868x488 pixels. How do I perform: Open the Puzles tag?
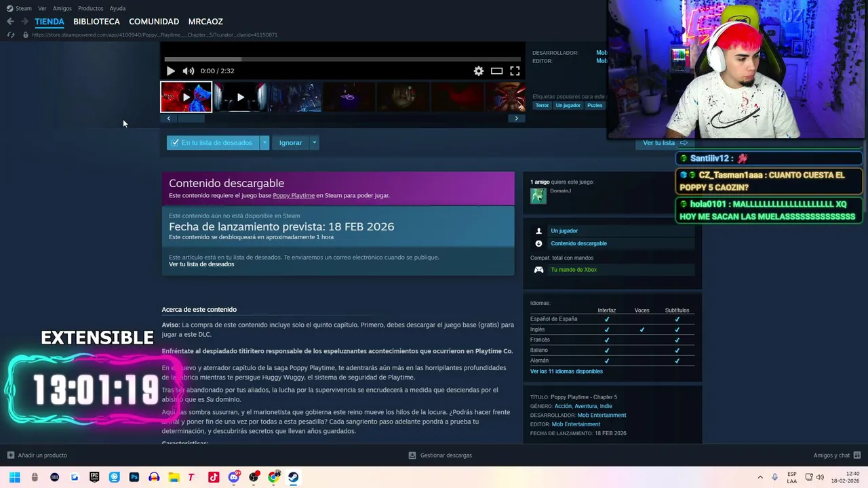pos(595,105)
